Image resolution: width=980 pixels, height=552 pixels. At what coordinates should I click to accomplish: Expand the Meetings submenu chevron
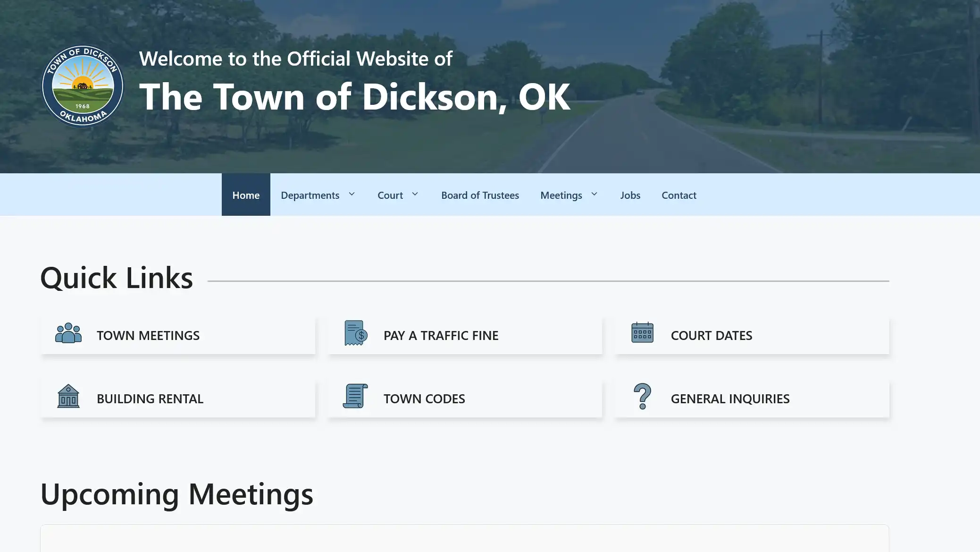[595, 194]
